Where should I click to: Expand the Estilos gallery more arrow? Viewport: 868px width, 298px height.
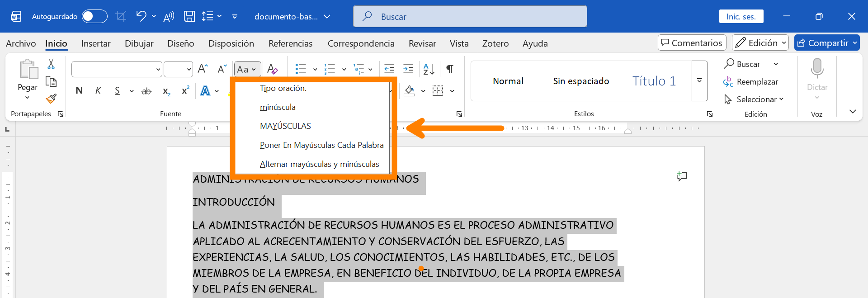699,81
